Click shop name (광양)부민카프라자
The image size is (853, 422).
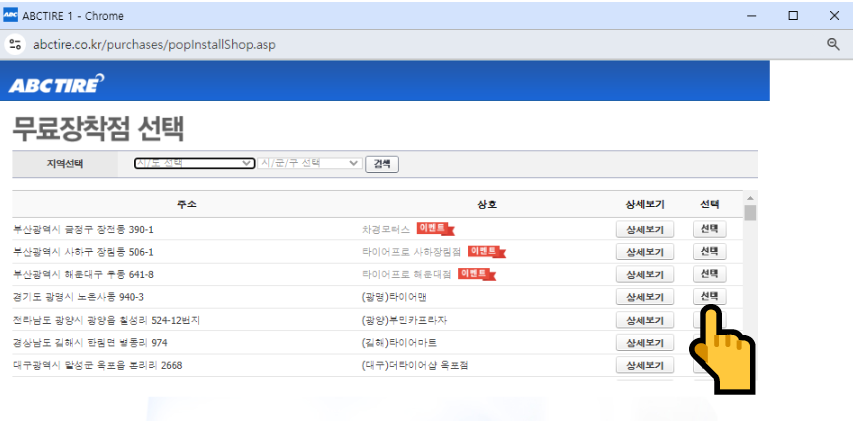[x=404, y=320]
